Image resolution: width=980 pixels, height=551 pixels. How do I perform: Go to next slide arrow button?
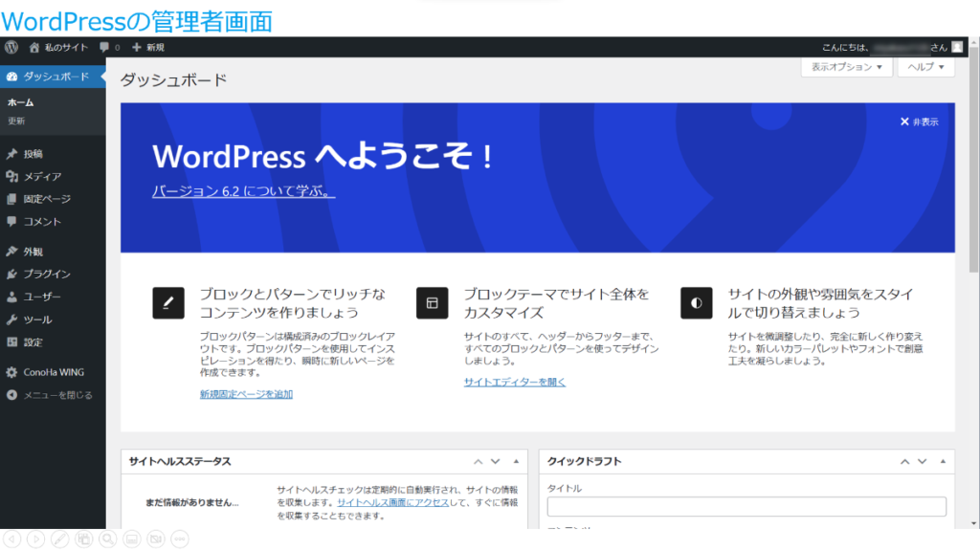(35, 540)
